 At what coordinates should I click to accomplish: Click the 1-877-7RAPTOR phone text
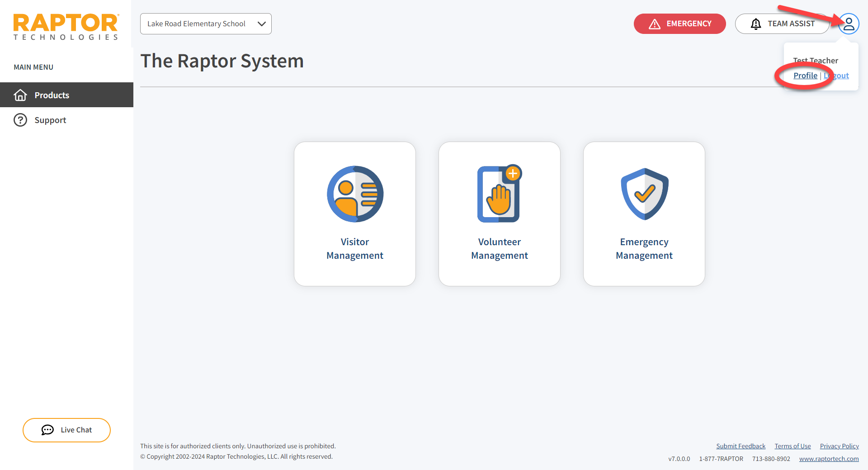coord(721,459)
